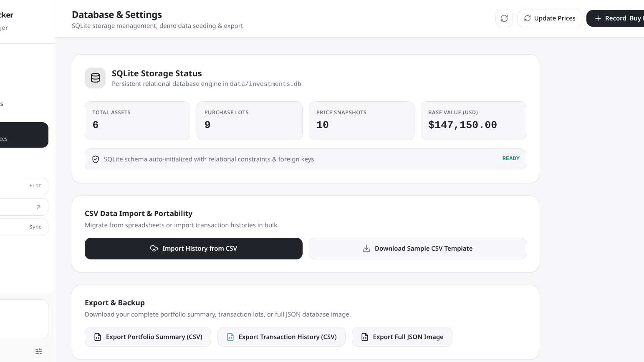Select the highlighted dark sidebar menu item
This screenshot has height=362, width=644.
coord(24,135)
